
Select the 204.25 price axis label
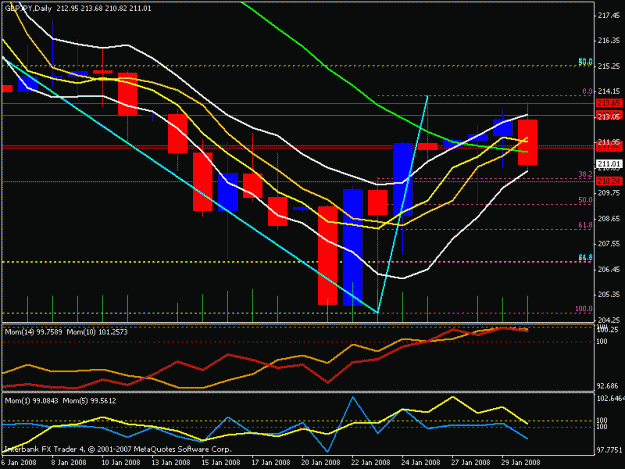tap(609, 320)
